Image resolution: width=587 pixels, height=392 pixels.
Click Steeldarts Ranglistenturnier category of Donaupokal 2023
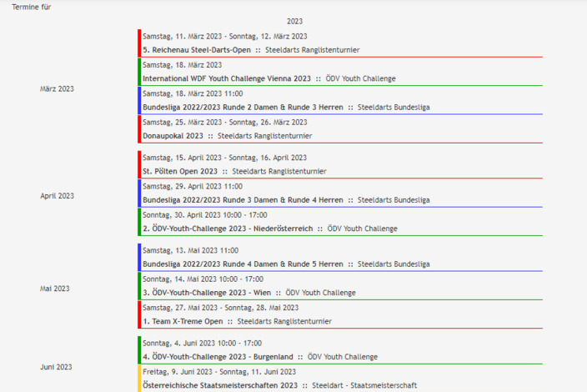(264, 136)
